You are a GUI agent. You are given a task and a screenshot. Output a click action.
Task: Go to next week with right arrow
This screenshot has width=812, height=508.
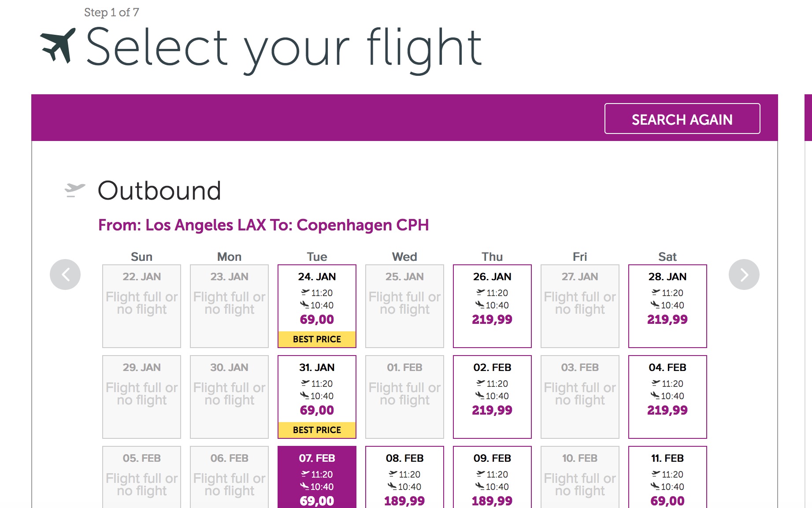pyautogui.click(x=744, y=274)
